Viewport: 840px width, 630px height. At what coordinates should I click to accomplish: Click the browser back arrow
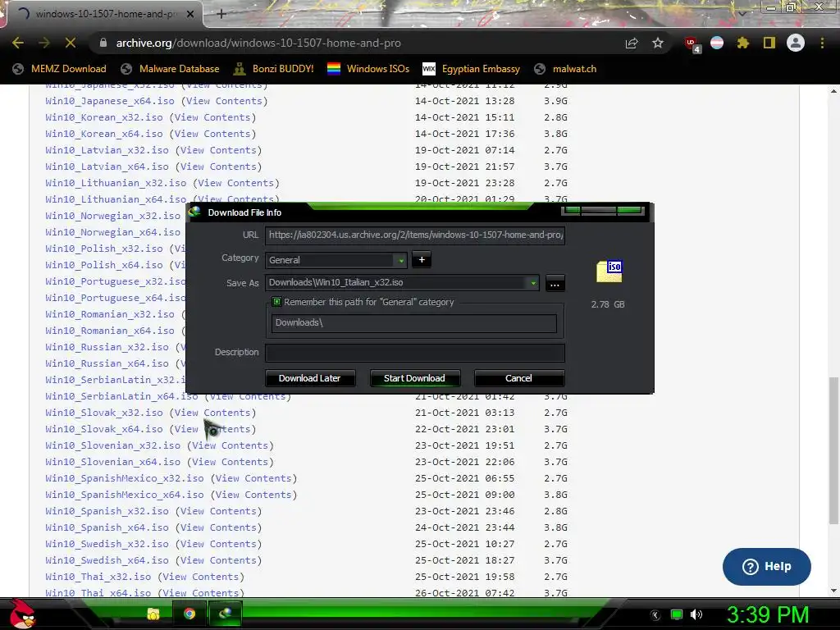tap(18, 43)
